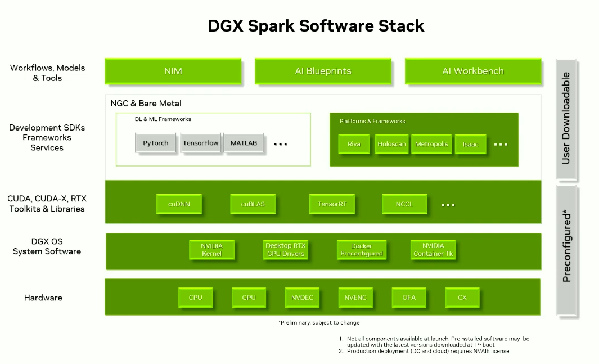Open the AI Workbench button
This screenshot has height=364, width=599.
click(472, 71)
